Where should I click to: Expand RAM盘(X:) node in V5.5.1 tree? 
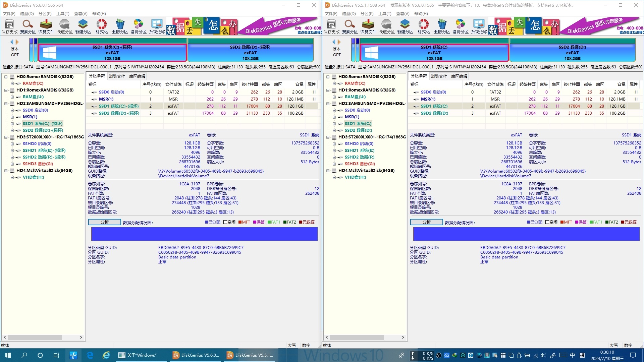[334, 83]
